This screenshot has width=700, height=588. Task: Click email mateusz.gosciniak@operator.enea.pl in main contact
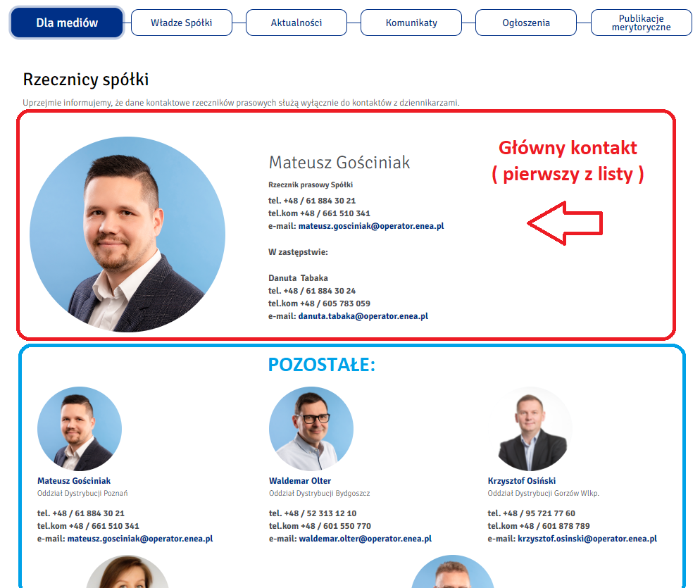(371, 226)
